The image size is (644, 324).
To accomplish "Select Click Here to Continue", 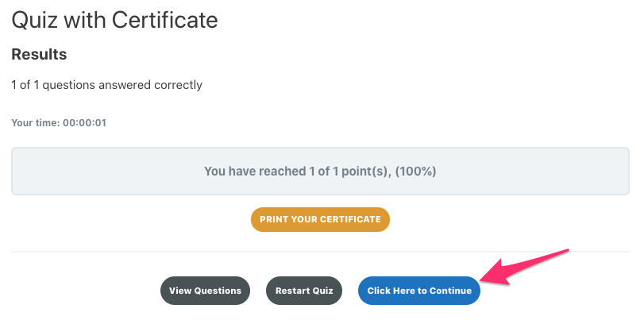I will coord(419,291).
